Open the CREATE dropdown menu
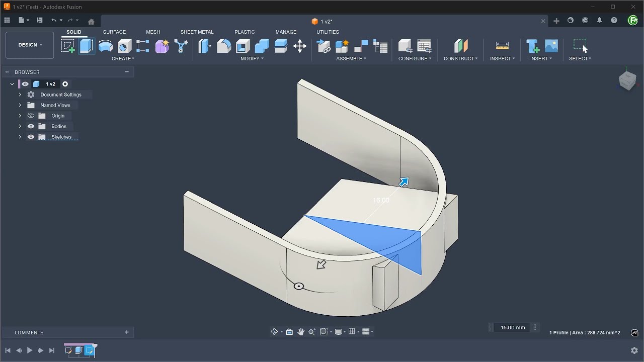The image size is (644, 362). 123,59
